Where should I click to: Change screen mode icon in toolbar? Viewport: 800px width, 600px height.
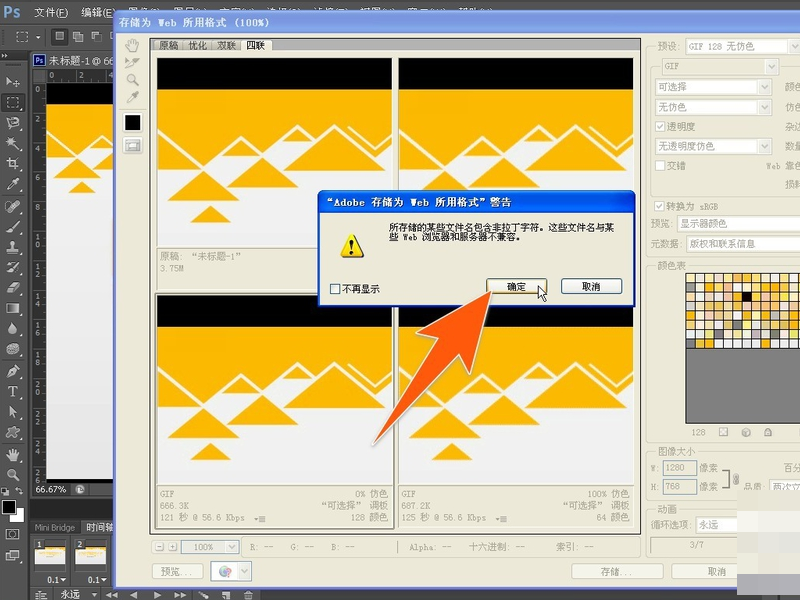tap(12, 555)
